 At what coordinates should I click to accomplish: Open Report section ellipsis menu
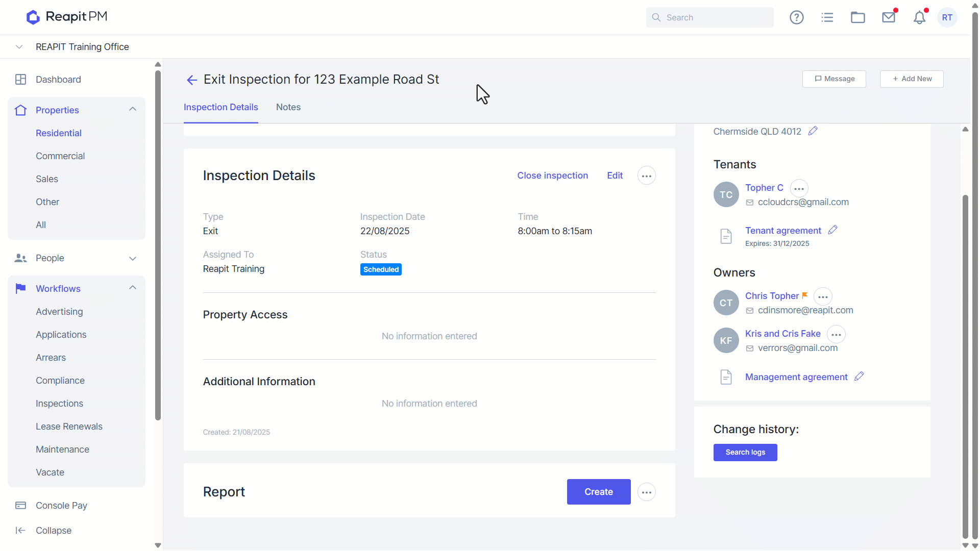(647, 492)
